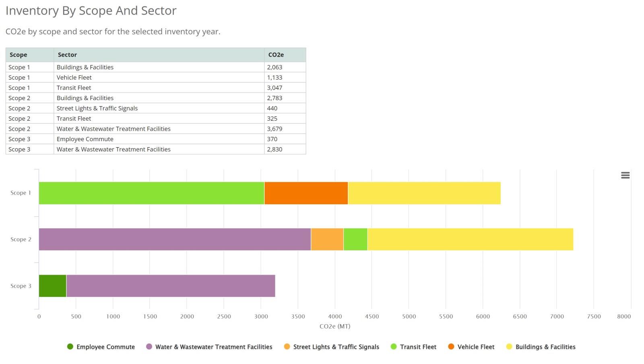
Task: Open the chart context hamburger menu
Action: point(625,175)
